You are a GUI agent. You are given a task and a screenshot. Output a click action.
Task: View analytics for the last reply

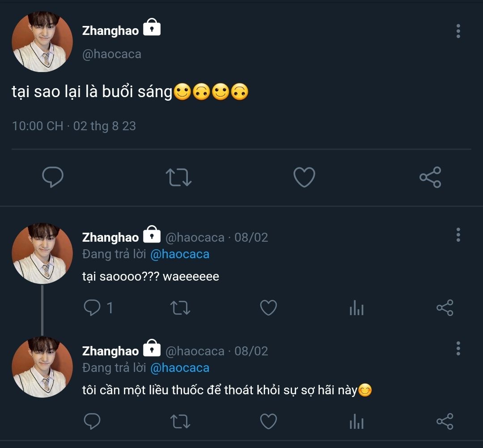pyautogui.click(x=356, y=422)
